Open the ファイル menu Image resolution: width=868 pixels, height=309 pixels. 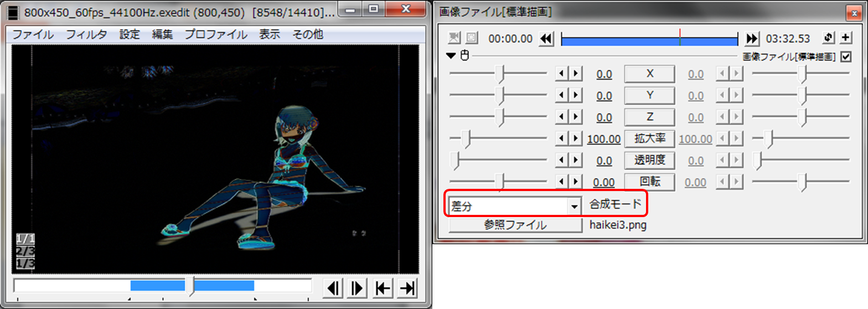33,34
